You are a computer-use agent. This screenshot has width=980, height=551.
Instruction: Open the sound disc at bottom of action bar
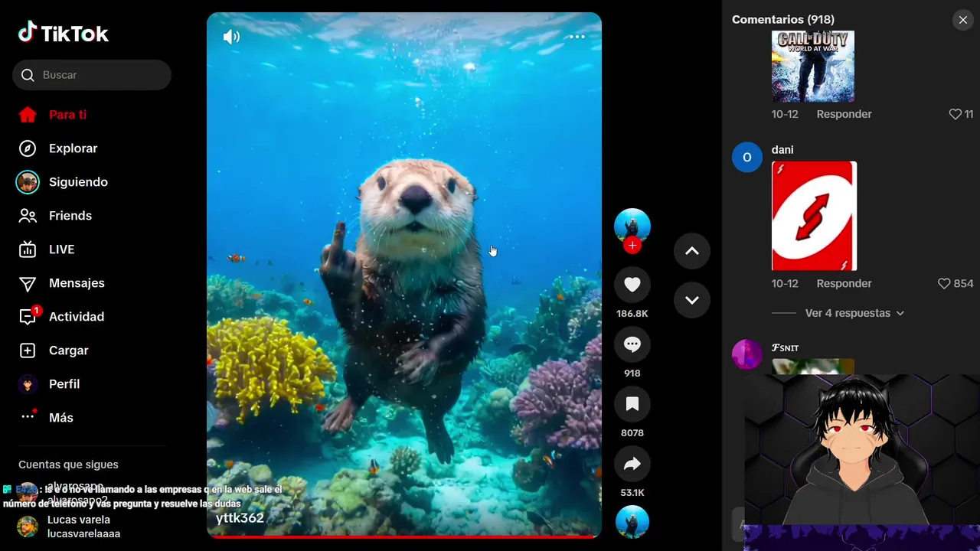click(632, 522)
